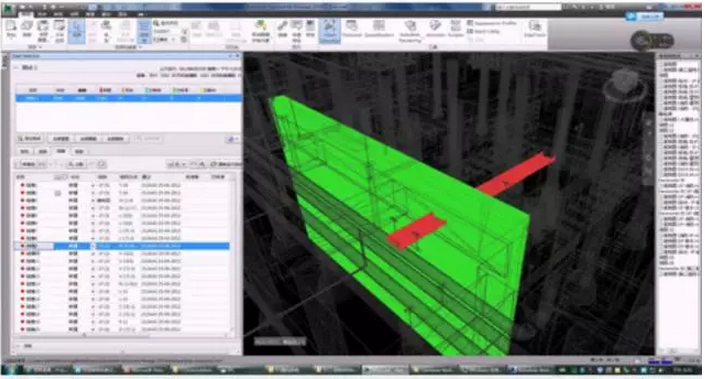This screenshot has height=379, width=705.
Task: Expand the bottom collapsed section of Clash Detective
Action: click(x=18, y=346)
